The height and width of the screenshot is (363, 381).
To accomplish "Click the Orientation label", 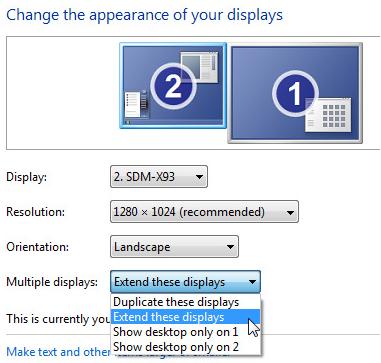I will coord(37,247).
